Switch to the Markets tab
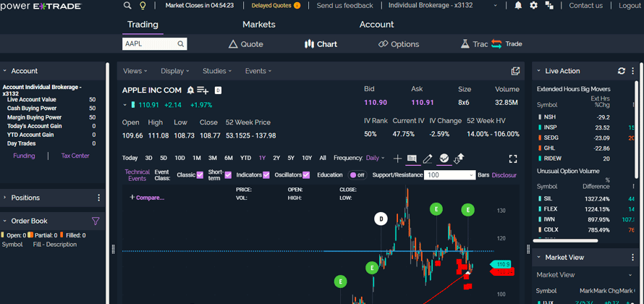This screenshot has width=644, height=304. pos(259,25)
